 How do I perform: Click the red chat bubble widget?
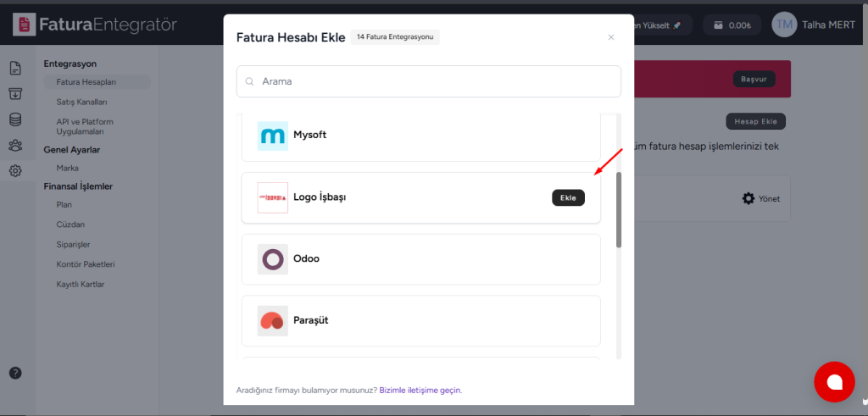[834, 382]
